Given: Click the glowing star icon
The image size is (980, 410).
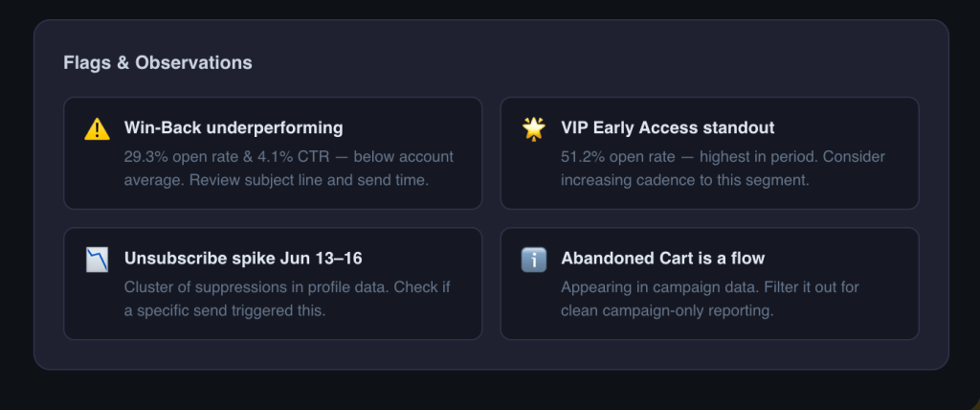Looking at the screenshot, I should pos(534,129).
